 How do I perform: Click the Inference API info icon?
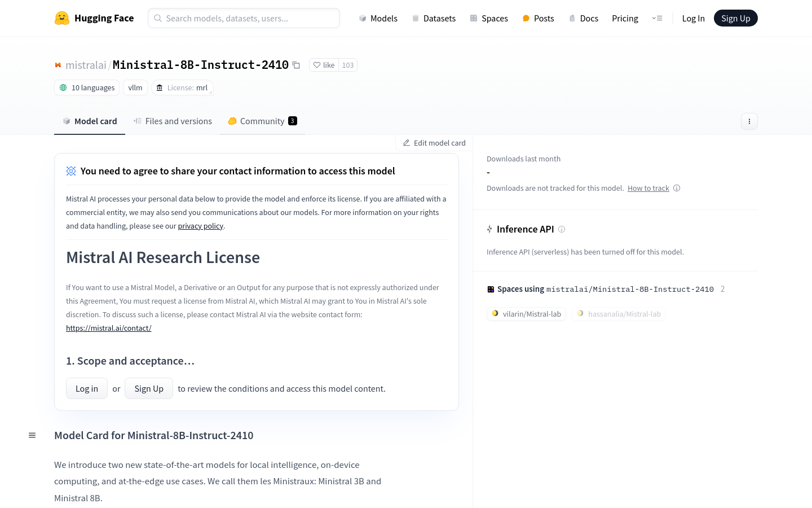[x=562, y=229]
